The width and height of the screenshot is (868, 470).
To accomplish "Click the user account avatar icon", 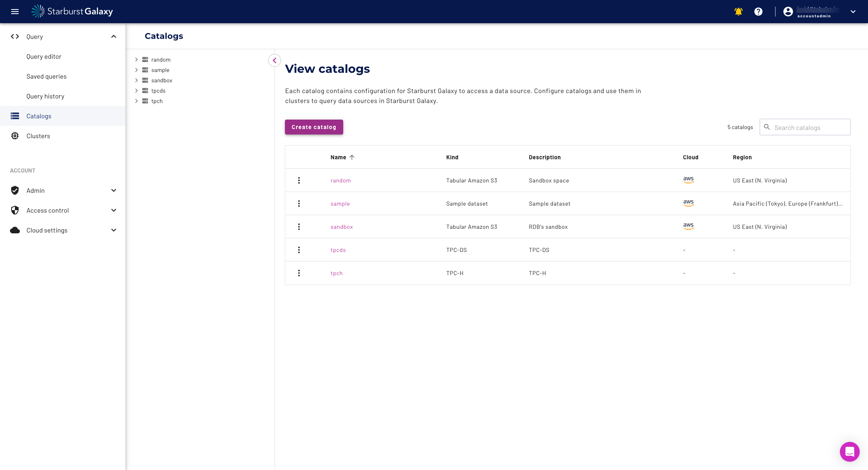I will (788, 12).
